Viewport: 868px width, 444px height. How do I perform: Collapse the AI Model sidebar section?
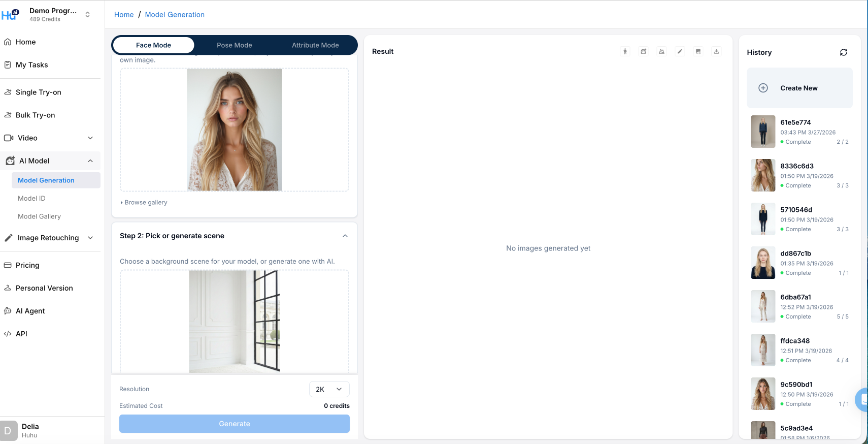pos(90,161)
